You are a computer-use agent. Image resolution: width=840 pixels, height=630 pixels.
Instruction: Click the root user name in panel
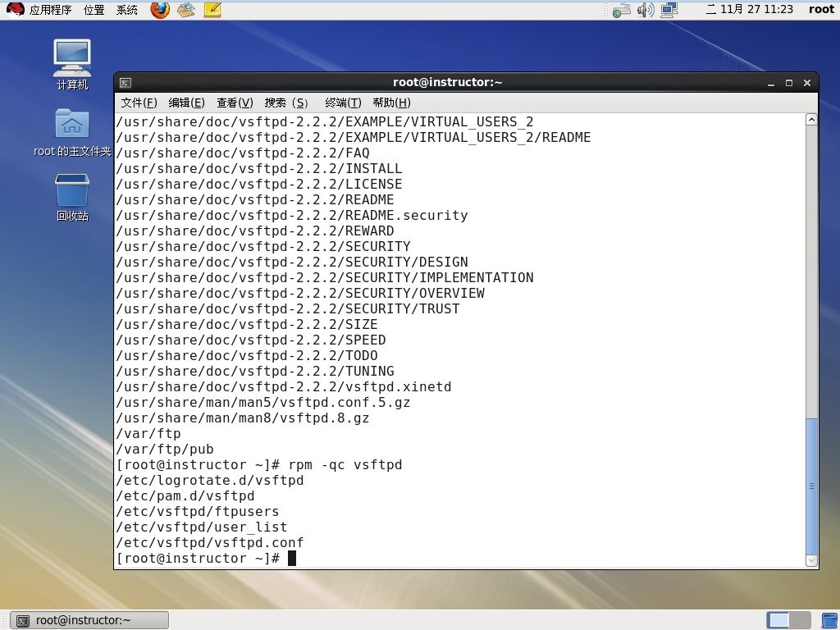(821, 9)
